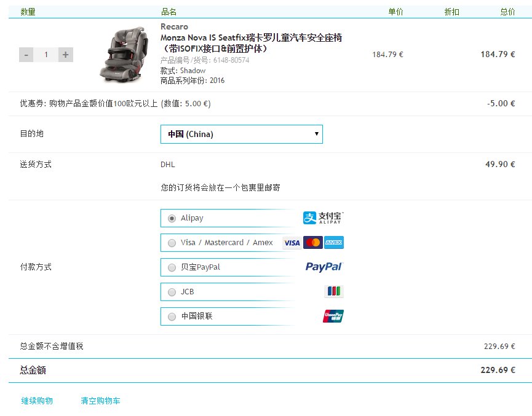The width and height of the screenshot is (532, 416).
Task: Click the bold 总金额 total 229.69 €
Action: (498, 370)
